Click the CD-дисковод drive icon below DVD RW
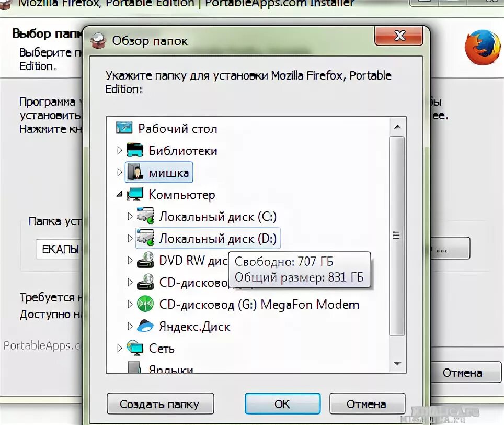The image size is (504, 425). tap(146, 282)
